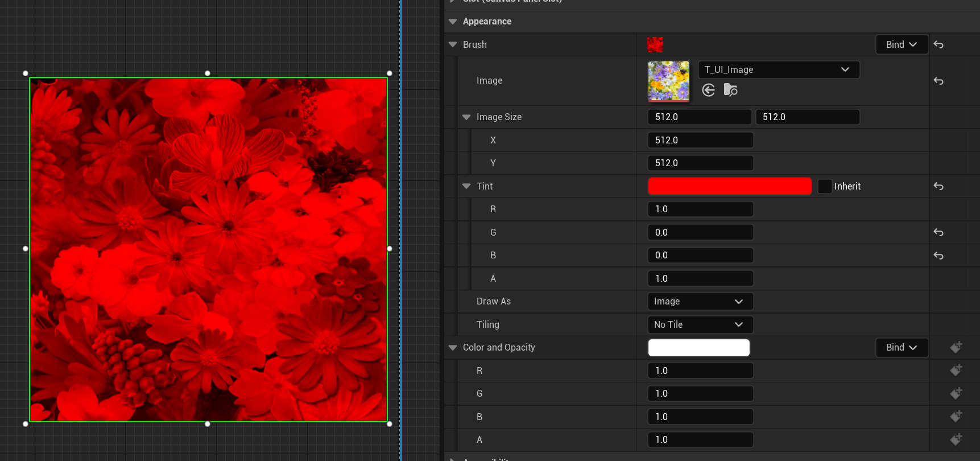Edit the Tint B value field
Image resolution: width=980 pixels, height=461 pixels.
coord(700,255)
